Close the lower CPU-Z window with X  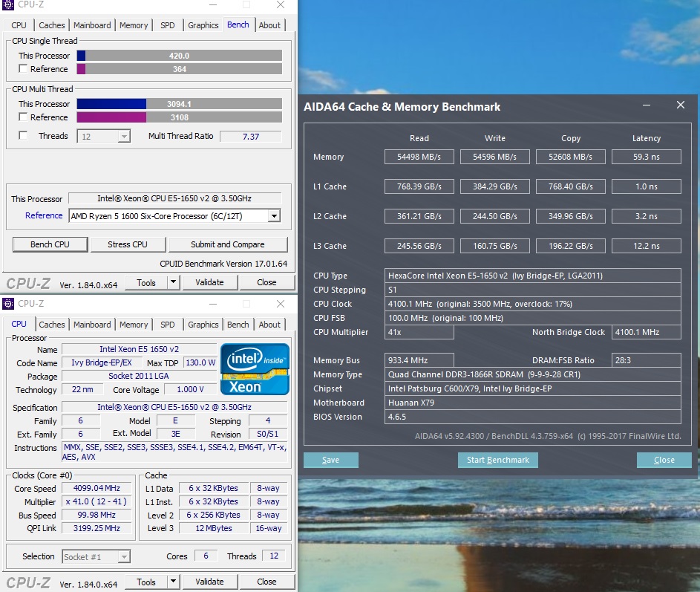coord(280,304)
